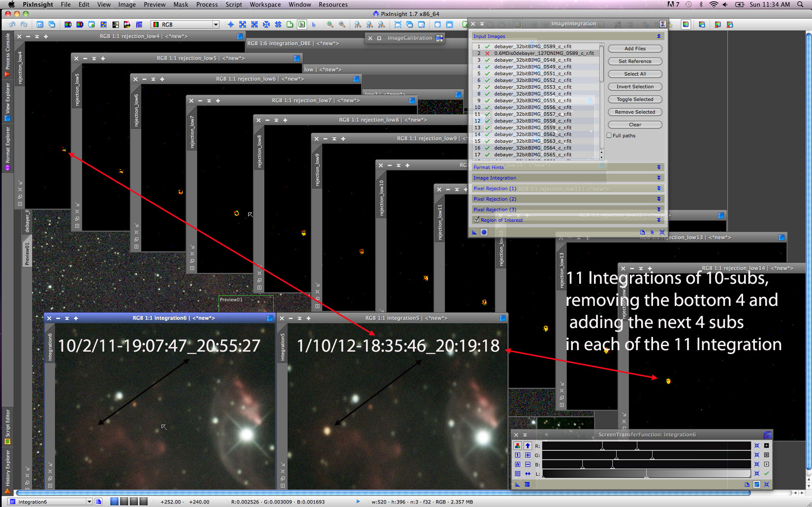This screenshot has height=507, width=812.
Task: Reset the red channel in ScreenTransferFunction
Action: (x=757, y=446)
